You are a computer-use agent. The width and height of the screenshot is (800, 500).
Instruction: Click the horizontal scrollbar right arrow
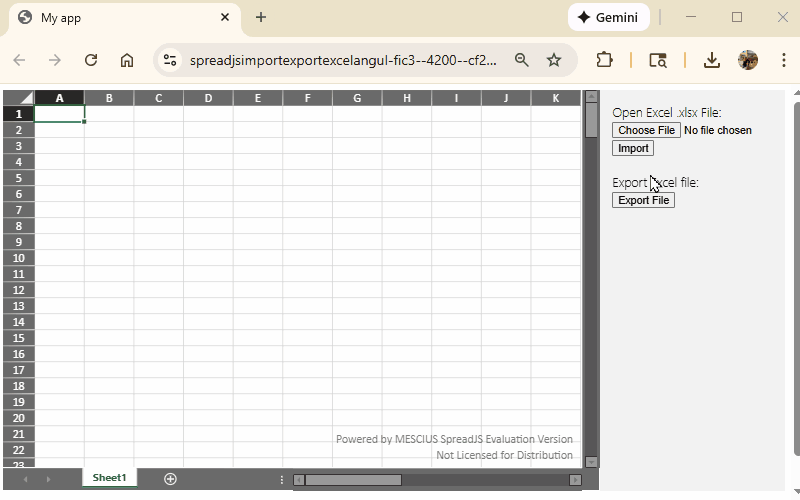[575, 480]
